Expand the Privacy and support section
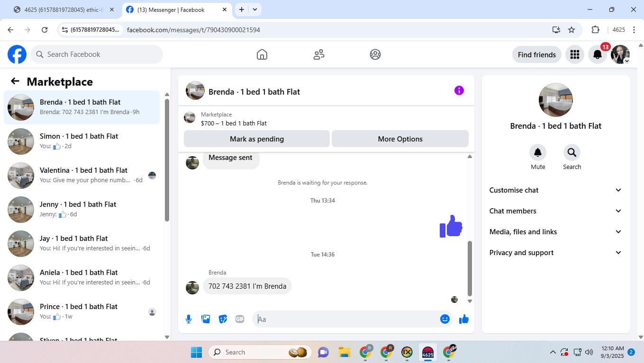 (x=555, y=253)
